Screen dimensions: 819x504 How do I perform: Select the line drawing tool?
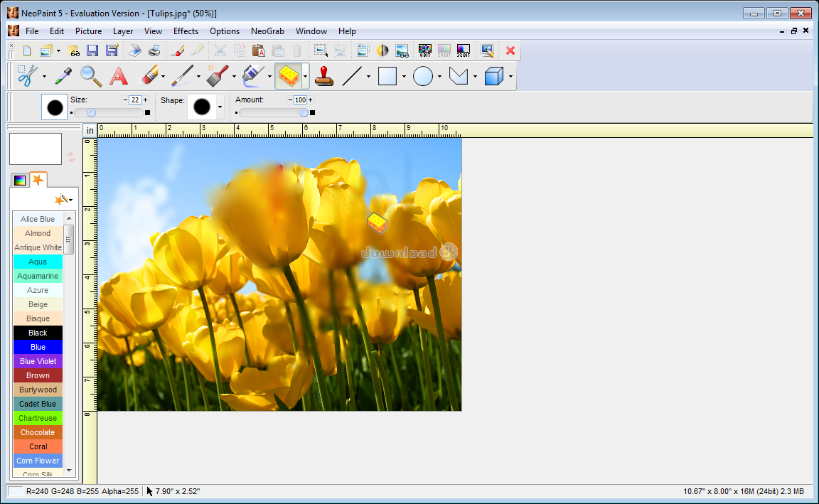point(352,76)
